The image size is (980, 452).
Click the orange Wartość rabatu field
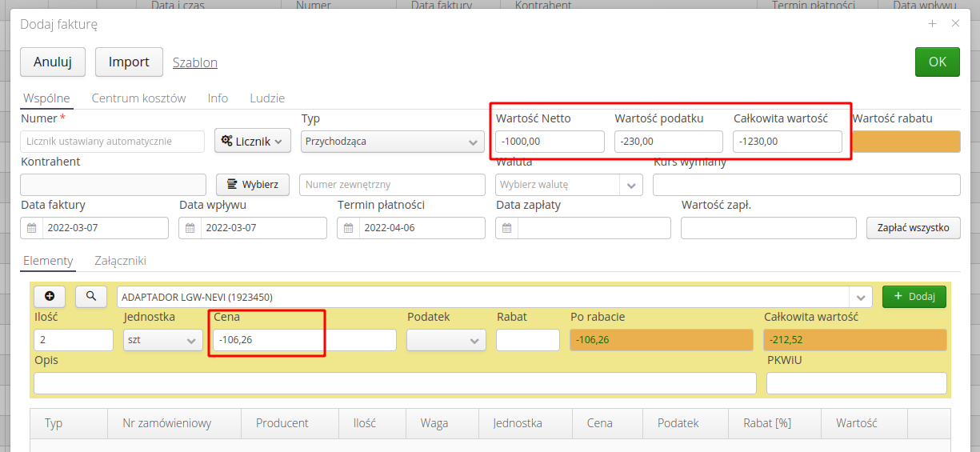pyautogui.click(x=906, y=142)
